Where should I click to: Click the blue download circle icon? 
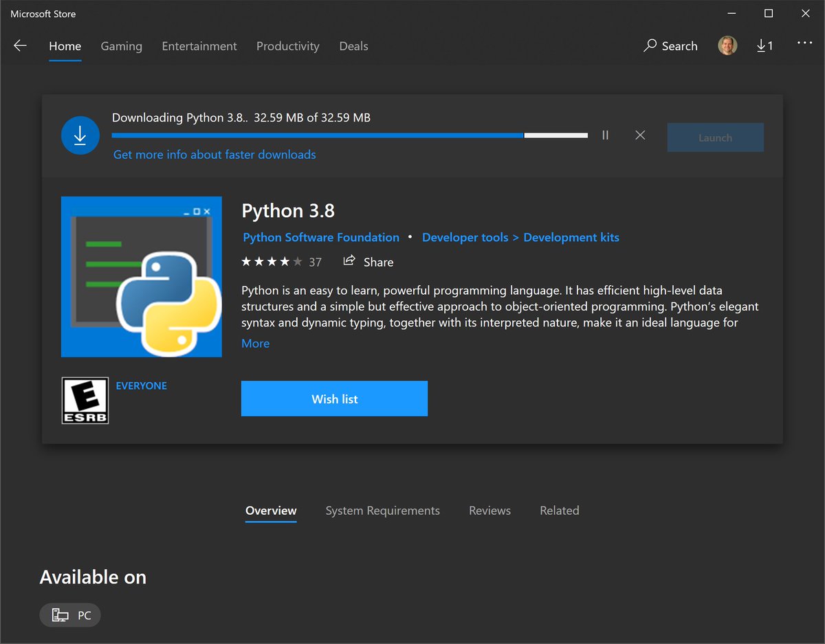pyautogui.click(x=80, y=135)
